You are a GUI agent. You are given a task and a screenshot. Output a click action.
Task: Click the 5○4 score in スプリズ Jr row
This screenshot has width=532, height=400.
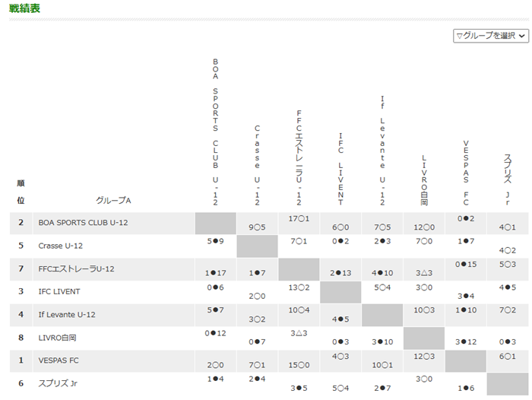[340, 388]
